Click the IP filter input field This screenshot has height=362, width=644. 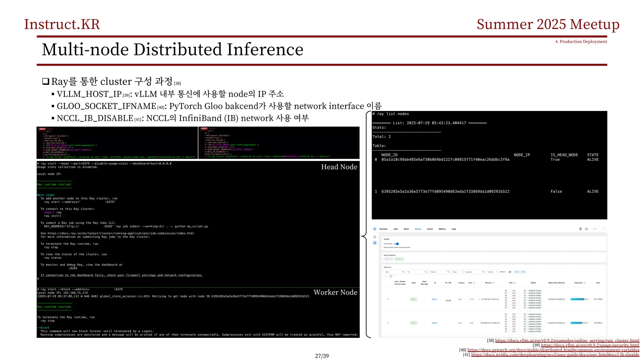(417, 272)
